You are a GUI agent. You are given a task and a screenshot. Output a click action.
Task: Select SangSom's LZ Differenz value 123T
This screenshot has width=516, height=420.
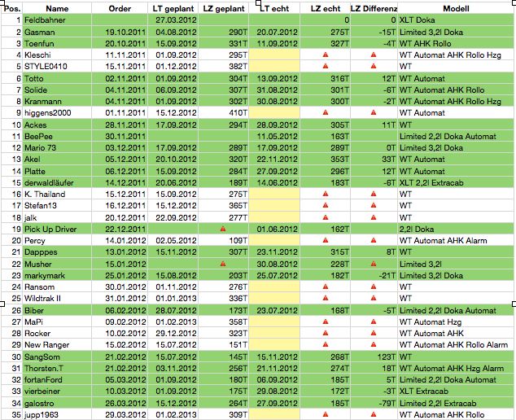(x=386, y=357)
